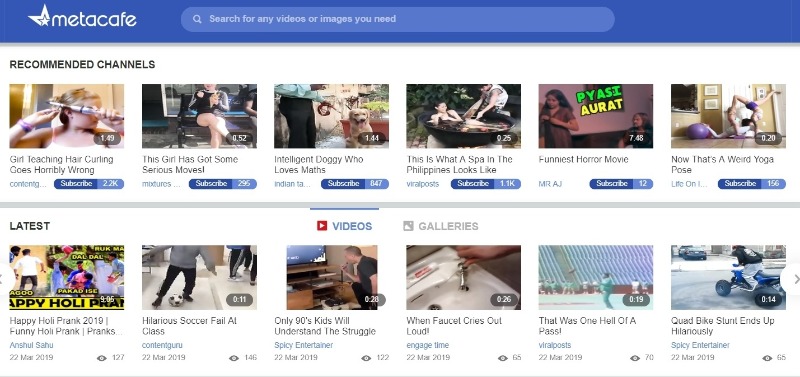Click the Galleries image icon

click(x=408, y=225)
